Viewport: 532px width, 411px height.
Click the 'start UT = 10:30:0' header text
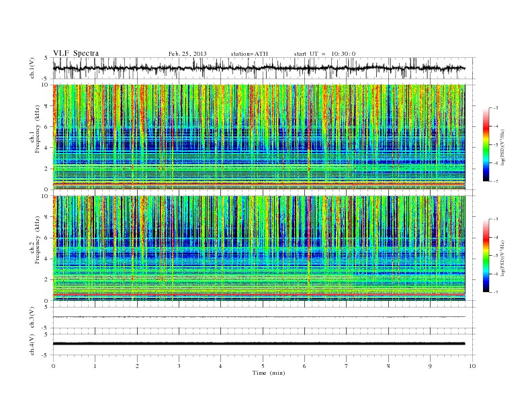324,54
